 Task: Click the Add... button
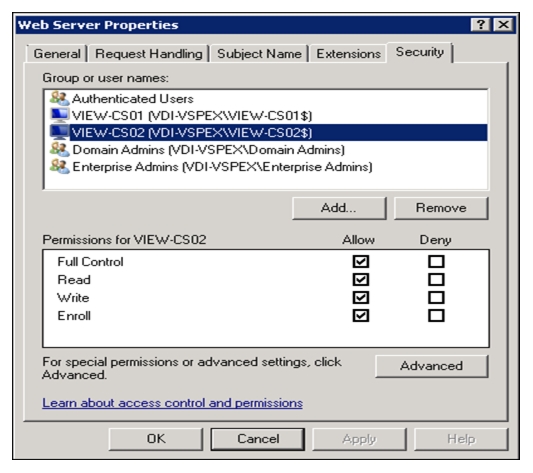[339, 208]
